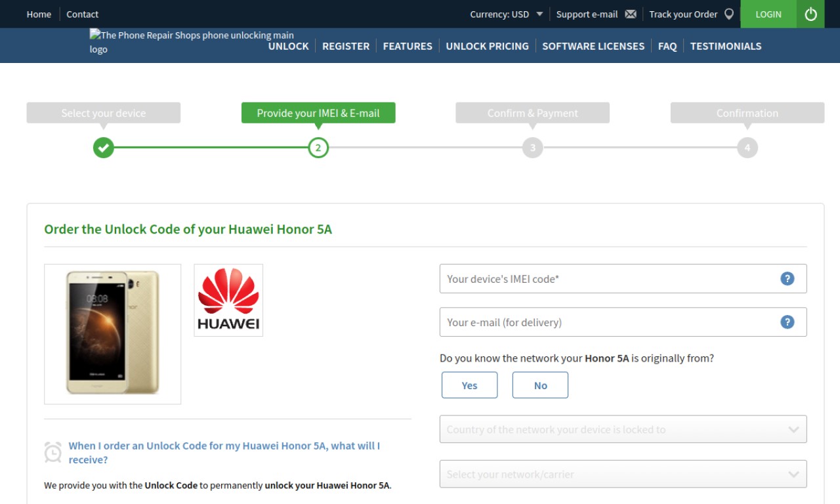The width and height of the screenshot is (840, 504).
Task: Open the country of network dropdown
Action: 623,429
